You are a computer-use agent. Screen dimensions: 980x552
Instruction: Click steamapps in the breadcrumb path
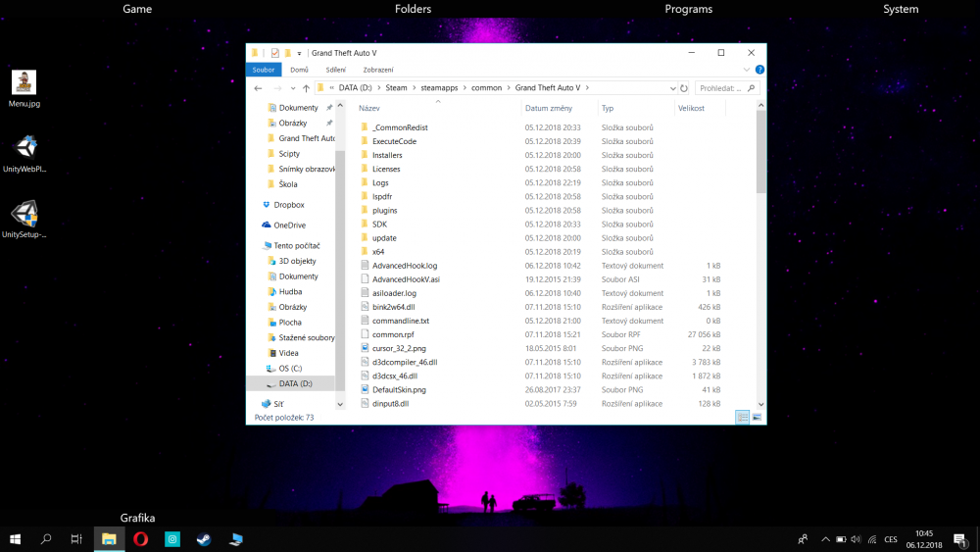[x=439, y=88]
